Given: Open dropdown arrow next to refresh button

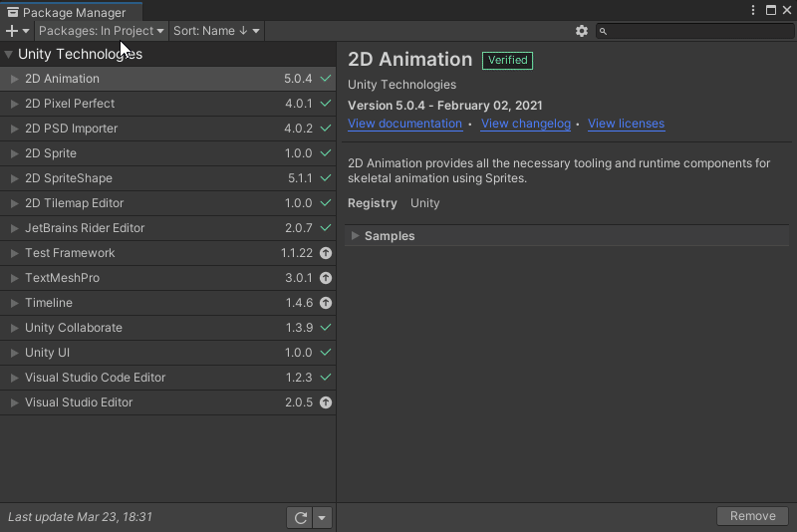Looking at the screenshot, I should click(322, 518).
